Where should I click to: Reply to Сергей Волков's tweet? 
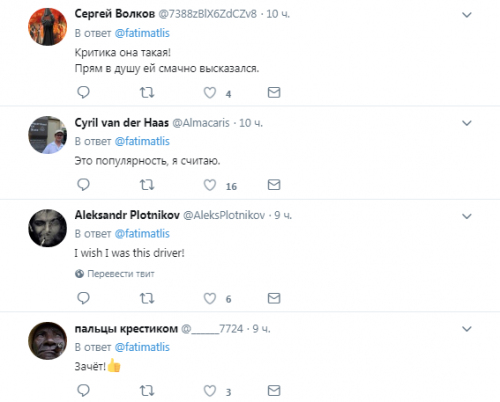point(83,92)
